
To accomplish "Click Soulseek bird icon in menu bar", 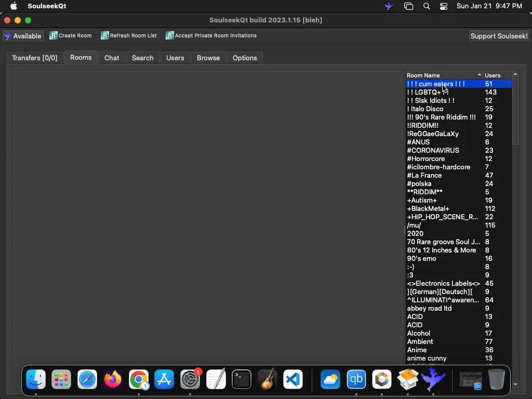I will click(x=389, y=6).
